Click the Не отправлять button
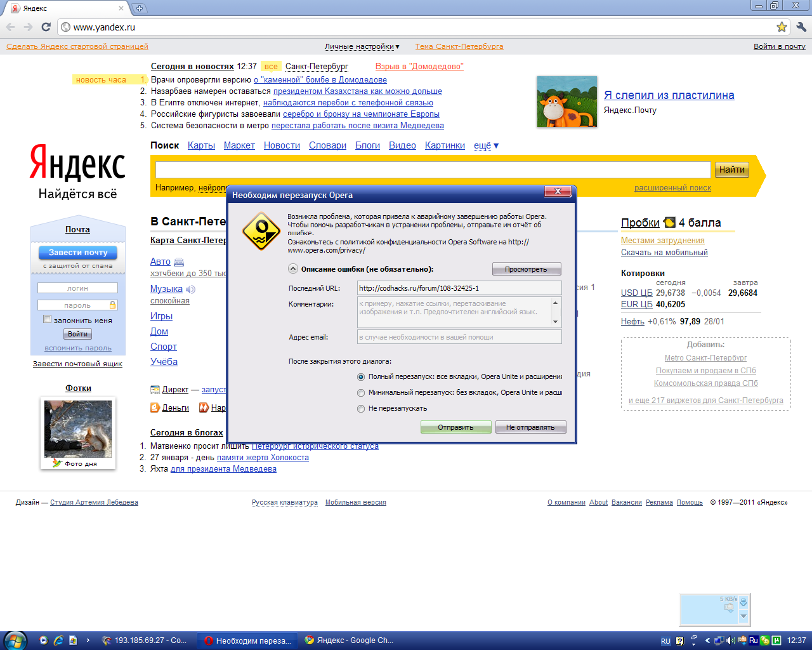The image size is (812, 650). coord(530,427)
